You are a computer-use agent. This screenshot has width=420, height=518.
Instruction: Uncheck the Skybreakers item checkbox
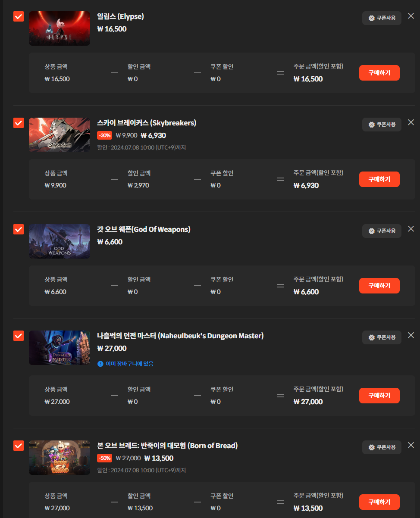19,123
